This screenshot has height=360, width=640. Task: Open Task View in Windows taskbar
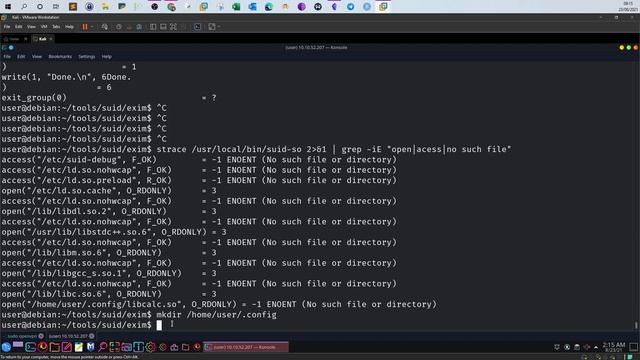tap(56, 7)
